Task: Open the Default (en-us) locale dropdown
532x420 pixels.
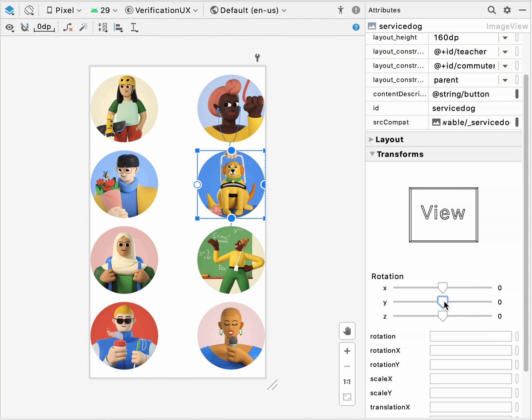Action: (x=248, y=10)
